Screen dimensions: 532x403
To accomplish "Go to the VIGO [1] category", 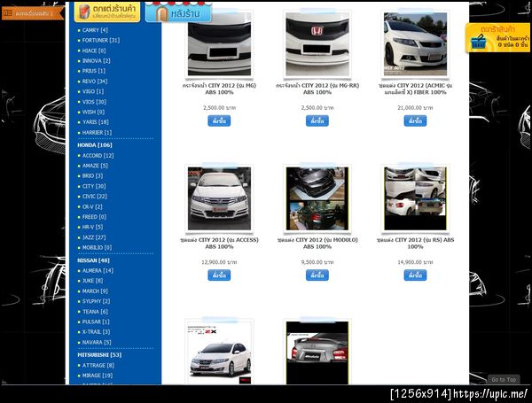I will click(x=93, y=91).
